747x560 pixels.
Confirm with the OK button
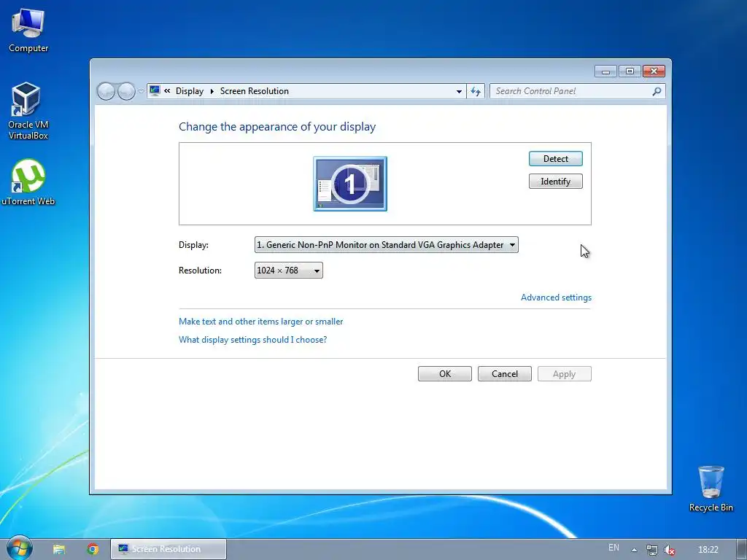(x=445, y=374)
